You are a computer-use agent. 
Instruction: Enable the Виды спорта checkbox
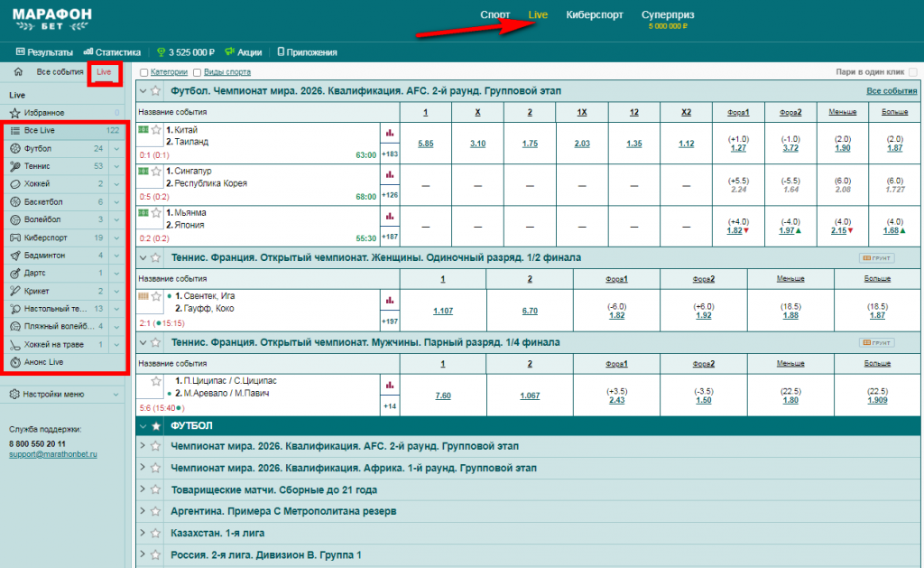[197, 72]
